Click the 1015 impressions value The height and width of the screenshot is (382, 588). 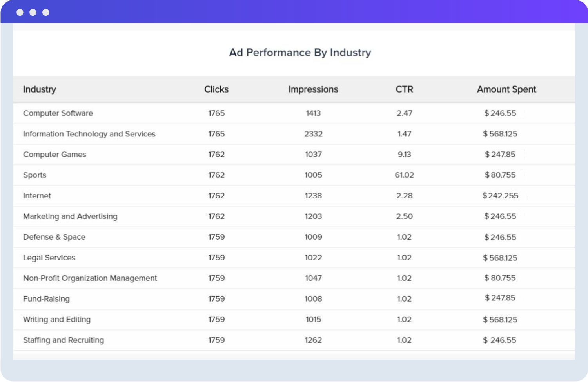313,320
